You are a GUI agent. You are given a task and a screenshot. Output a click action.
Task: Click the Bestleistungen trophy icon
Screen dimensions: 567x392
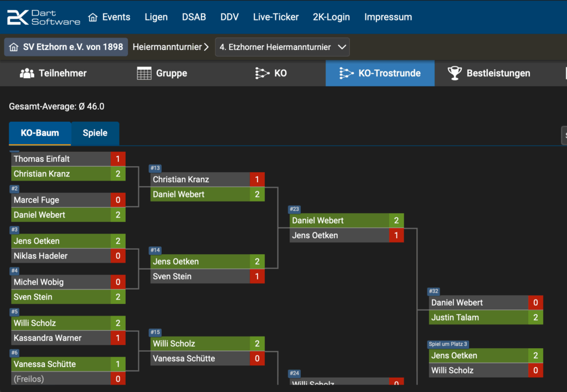click(x=455, y=73)
